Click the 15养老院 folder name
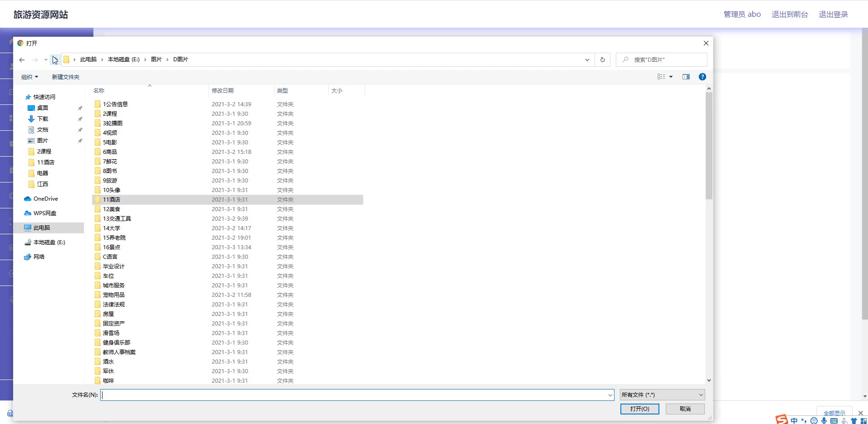Image resolution: width=868 pixels, height=424 pixels. point(114,238)
